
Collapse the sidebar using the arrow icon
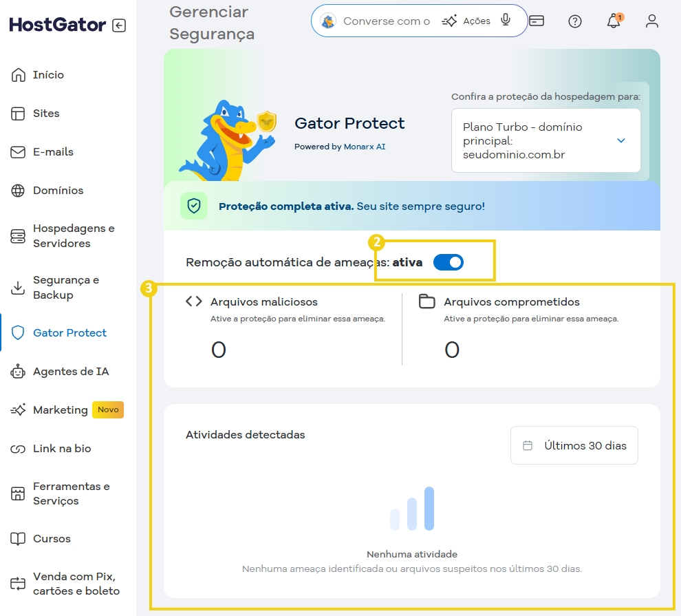(x=120, y=24)
